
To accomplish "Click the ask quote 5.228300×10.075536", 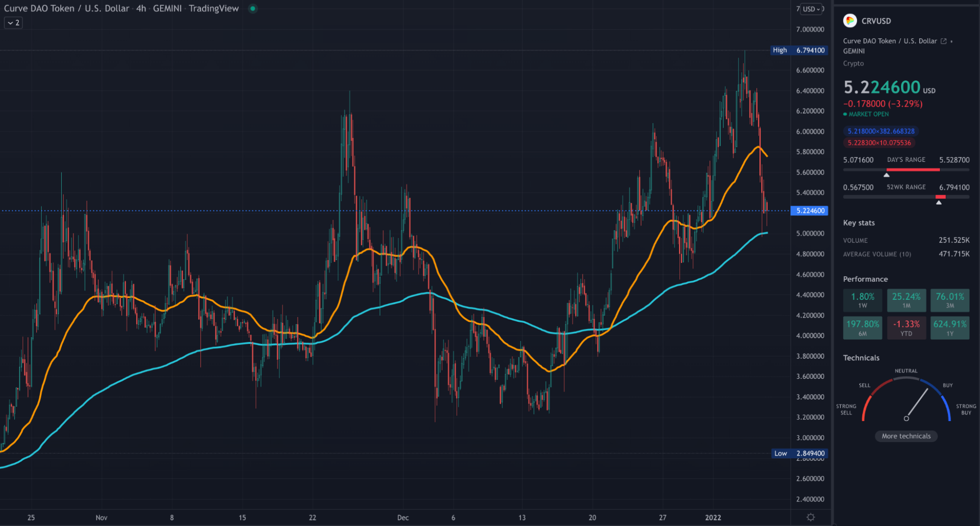I will point(879,143).
